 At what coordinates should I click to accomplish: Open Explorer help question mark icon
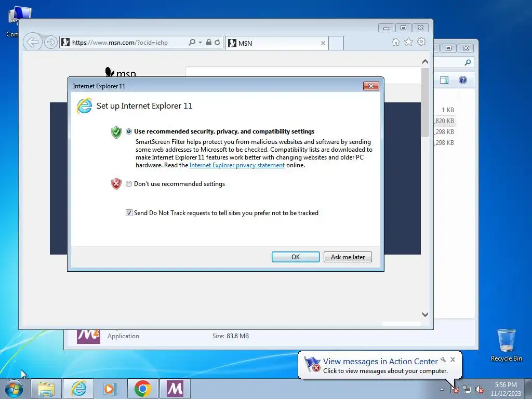[463, 80]
